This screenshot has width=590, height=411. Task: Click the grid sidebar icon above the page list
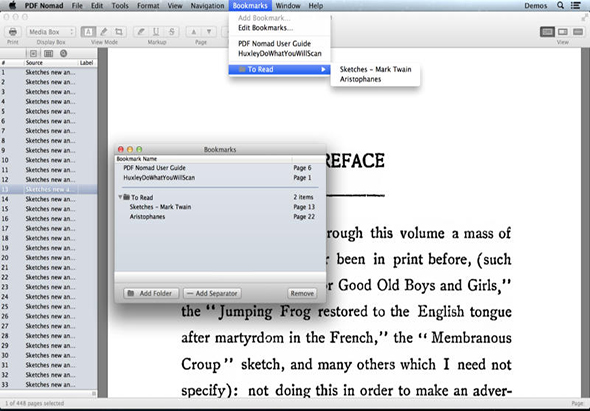(x=48, y=53)
